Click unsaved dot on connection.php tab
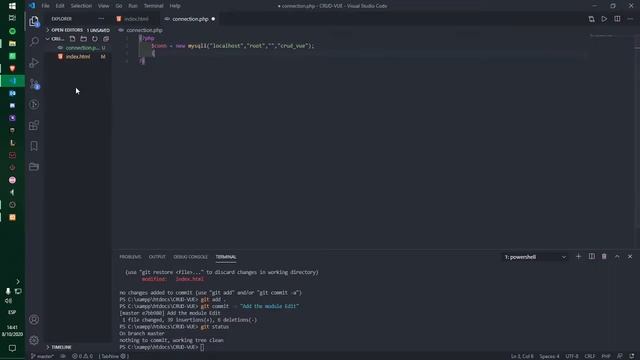This screenshot has height=360, width=640. click(213, 19)
